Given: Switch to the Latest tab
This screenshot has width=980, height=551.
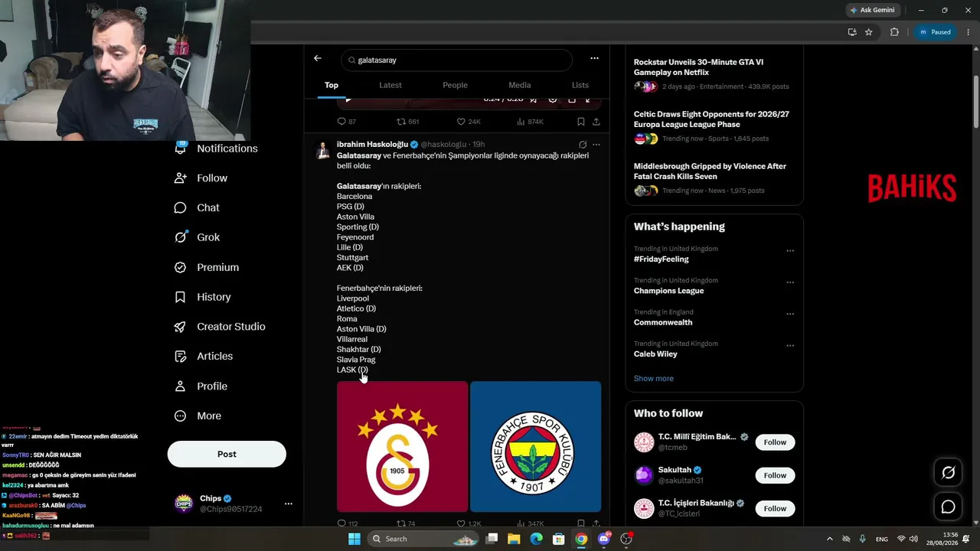Looking at the screenshot, I should [390, 85].
